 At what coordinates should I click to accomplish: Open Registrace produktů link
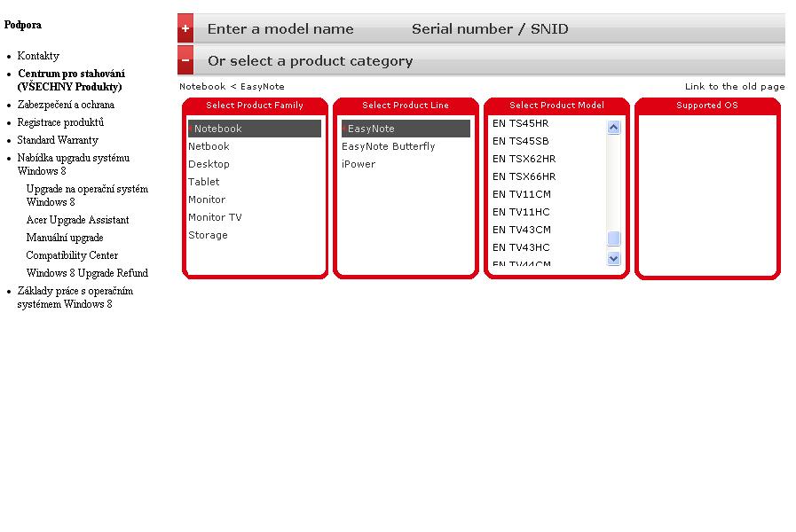click(x=60, y=122)
